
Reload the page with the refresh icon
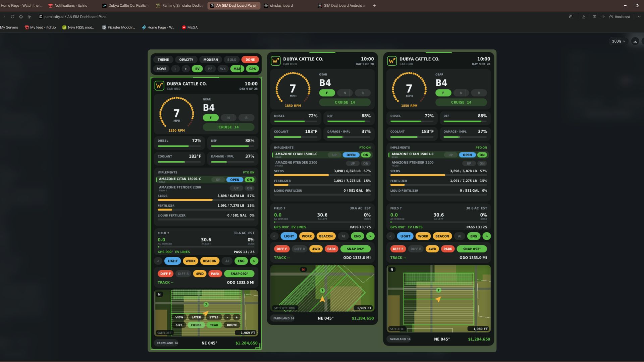click(12, 17)
